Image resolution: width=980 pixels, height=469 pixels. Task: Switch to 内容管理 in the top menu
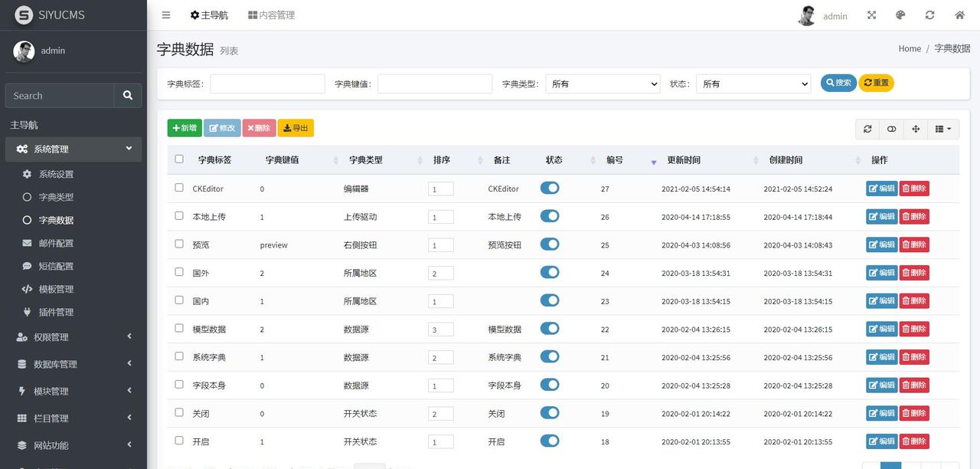pyautogui.click(x=271, y=15)
